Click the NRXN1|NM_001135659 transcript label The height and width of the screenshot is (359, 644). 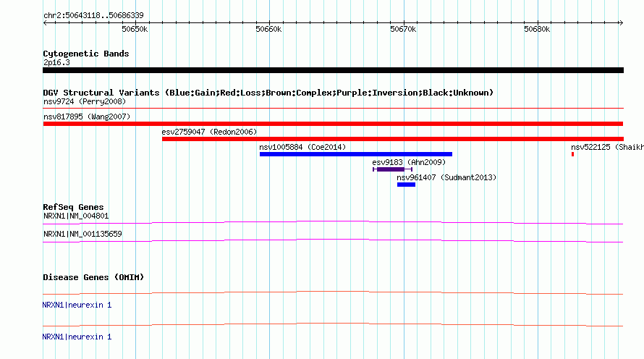pos(82,234)
